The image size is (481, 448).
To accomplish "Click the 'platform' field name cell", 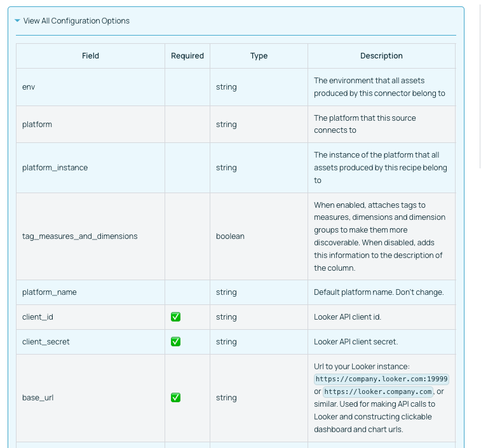I will click(37, 125).
